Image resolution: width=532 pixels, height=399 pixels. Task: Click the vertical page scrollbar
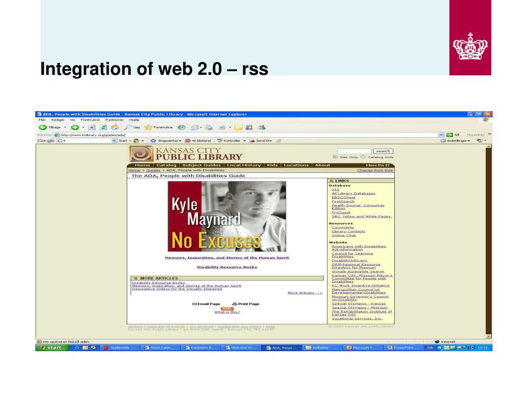(x=488, y=241)
